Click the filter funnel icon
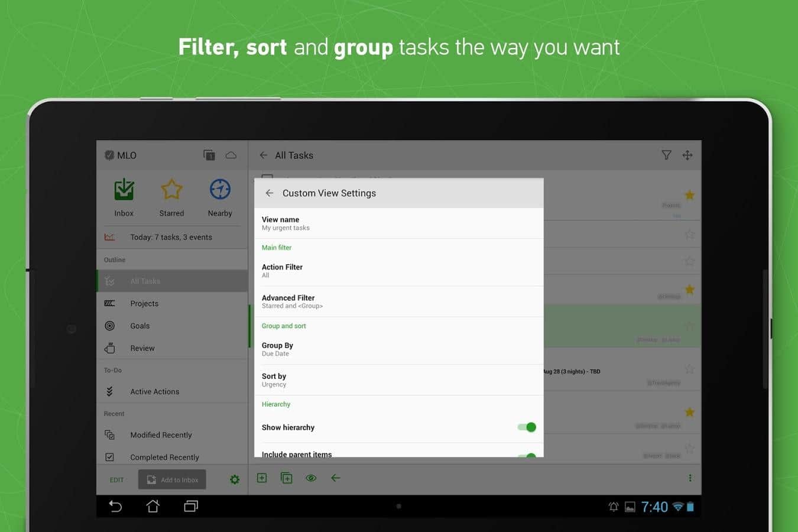This screenshot has width=798, height=532. [x=666, y=155]
